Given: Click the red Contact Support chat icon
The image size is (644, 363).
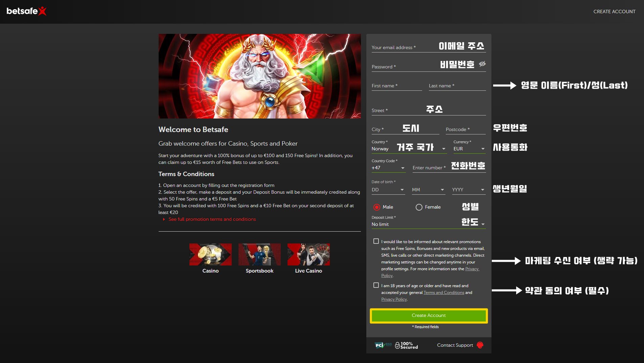Looking at the screenshot, I should pos(480,345).
